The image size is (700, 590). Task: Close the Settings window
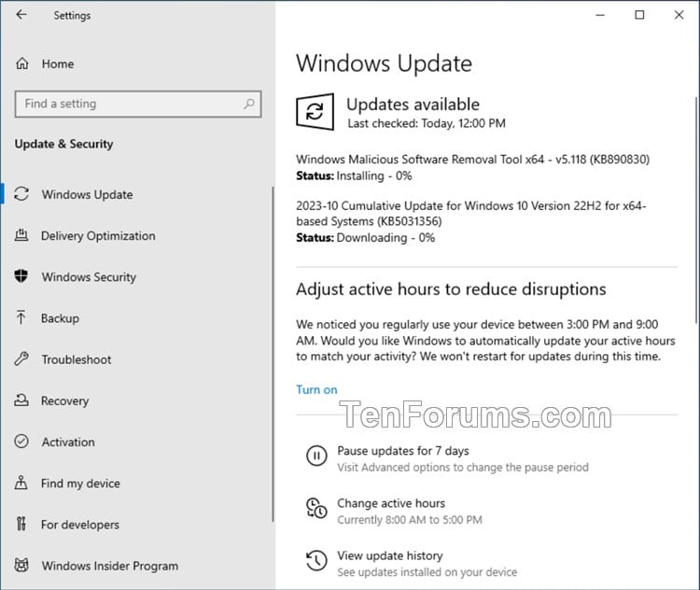click(x=679, y=15)
